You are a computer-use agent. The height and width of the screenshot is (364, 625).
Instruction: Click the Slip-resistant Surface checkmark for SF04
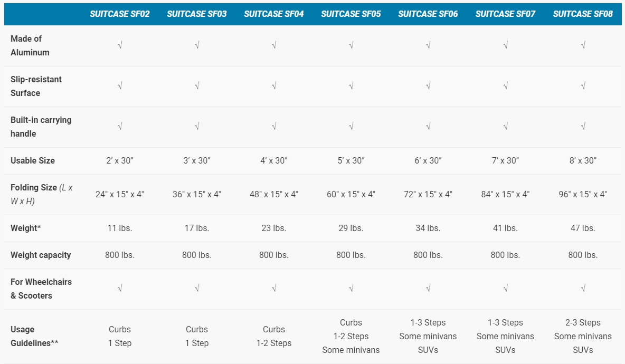tap(274, 86)
